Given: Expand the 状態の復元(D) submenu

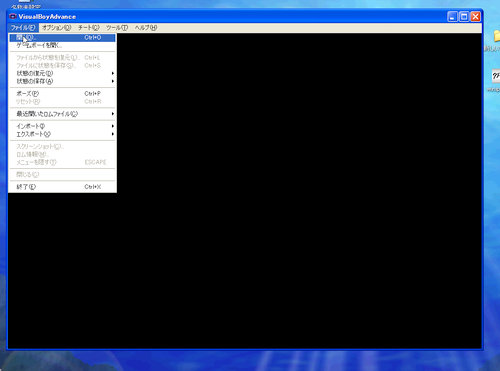Looking at the screenshot, I should point(62,73).
